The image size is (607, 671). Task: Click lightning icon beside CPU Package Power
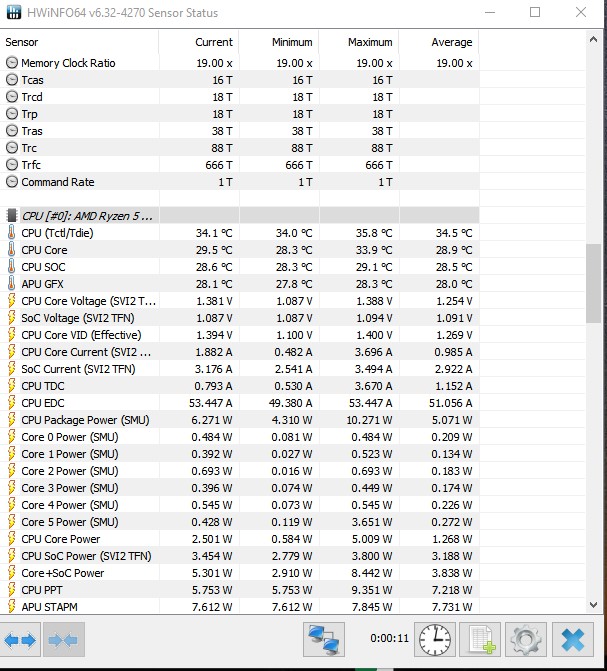point(12,420)
